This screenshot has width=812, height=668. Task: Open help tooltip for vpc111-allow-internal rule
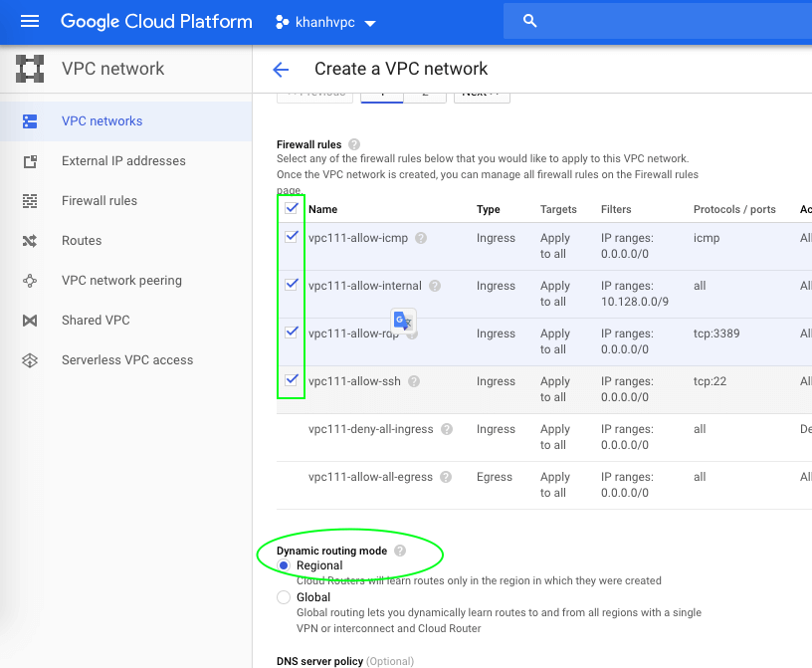(435, 286)
